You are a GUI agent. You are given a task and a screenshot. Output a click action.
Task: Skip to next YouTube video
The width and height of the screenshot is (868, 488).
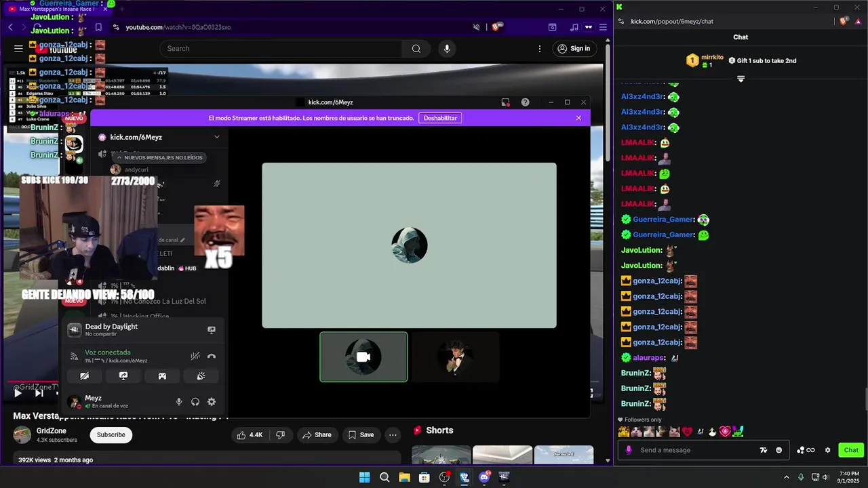[39, 393]
